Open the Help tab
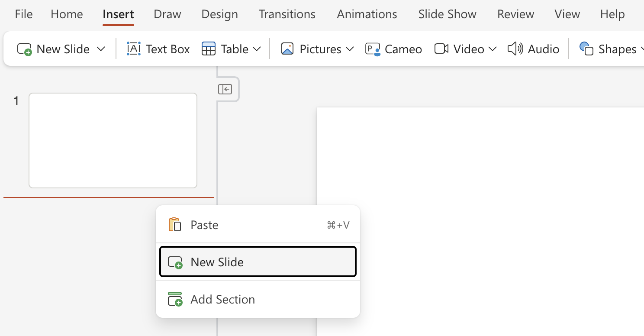Screen dimensions: 644x336 [x=612, y=14]
